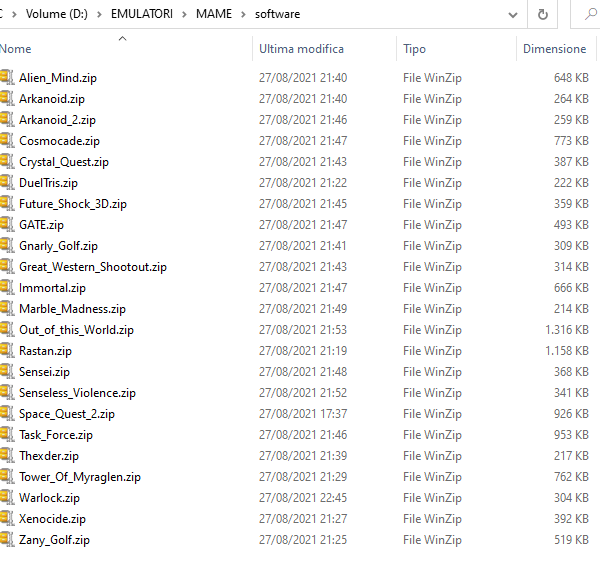Click the search magnifier icon
This screenshot has width=600, height=571.
pos(591,14)
